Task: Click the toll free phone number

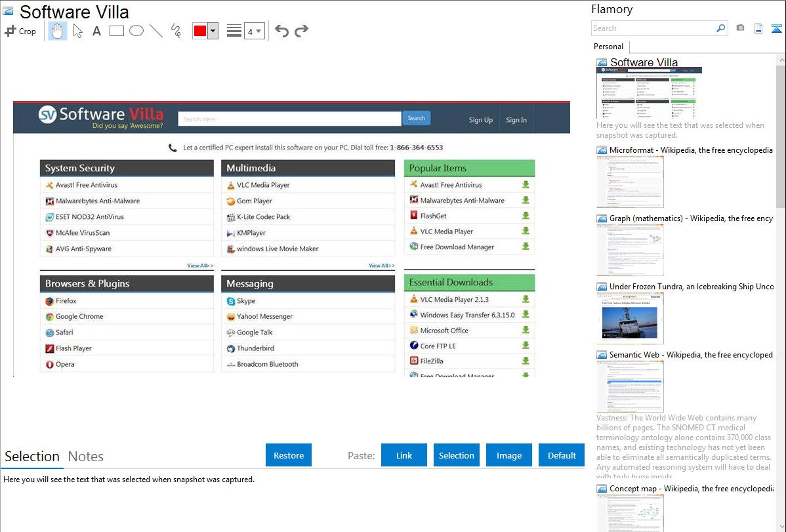Action: 417,148
